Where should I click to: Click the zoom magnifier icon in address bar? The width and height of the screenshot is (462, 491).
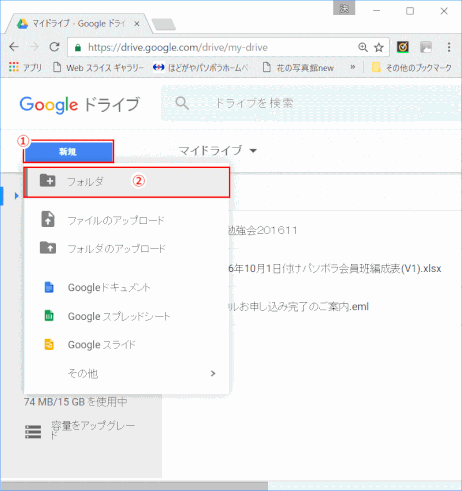pyautogui.click(x=363, y=47)
